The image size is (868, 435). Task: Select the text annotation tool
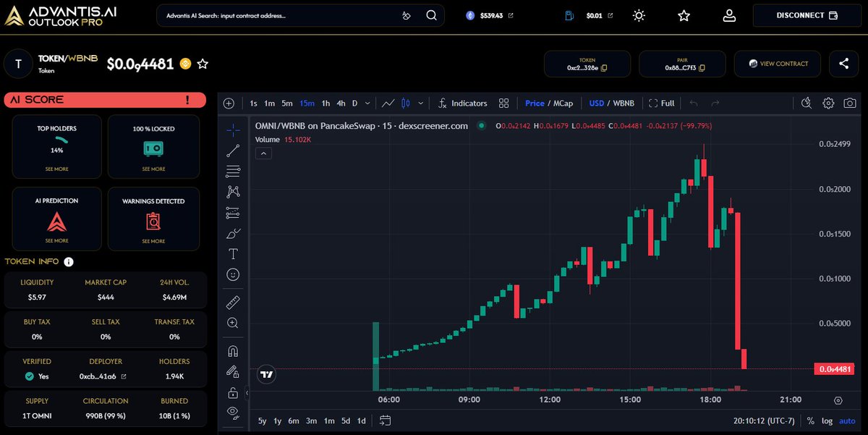233,254
